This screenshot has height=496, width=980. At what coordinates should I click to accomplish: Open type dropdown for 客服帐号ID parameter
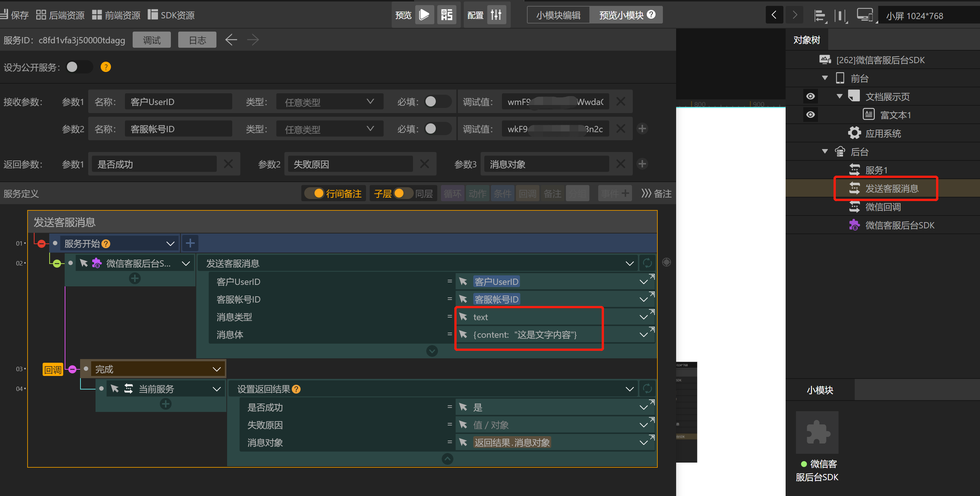click(x=330, y=129)
